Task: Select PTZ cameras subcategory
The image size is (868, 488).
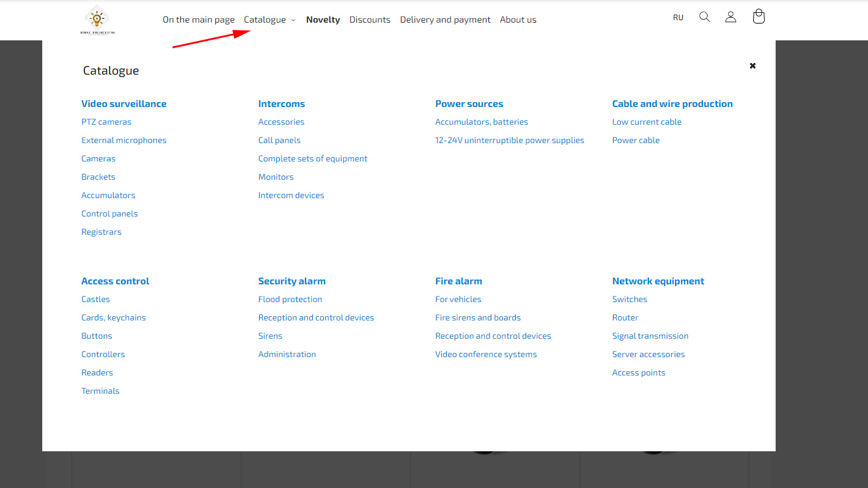Action: [x=106, y=122]
